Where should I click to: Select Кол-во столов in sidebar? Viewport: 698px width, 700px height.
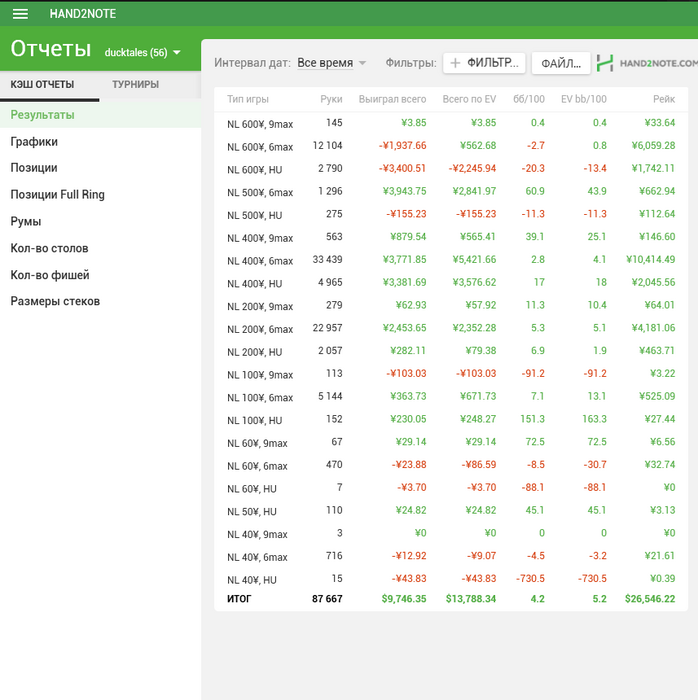49,248
